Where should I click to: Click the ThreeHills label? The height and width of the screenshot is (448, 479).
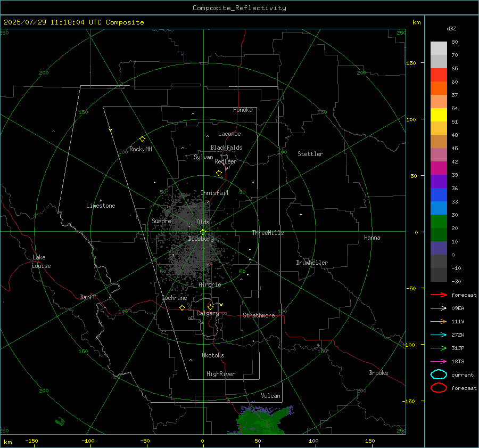pos(268,233)
